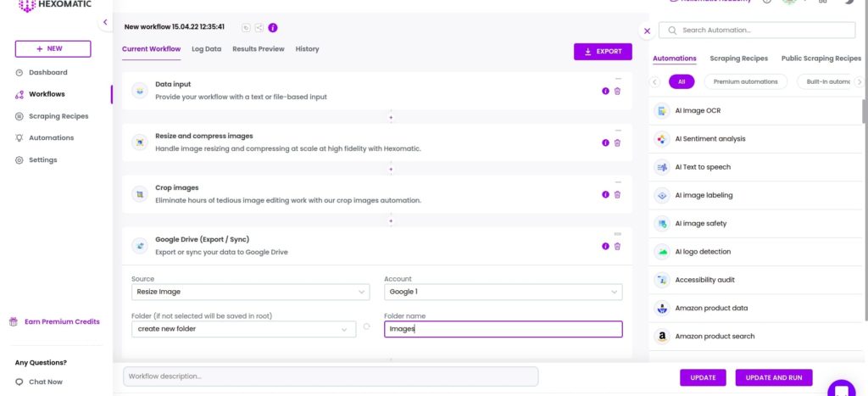
Task: Refresh the Google Drive folder list
Action: [x=366, y=326]
